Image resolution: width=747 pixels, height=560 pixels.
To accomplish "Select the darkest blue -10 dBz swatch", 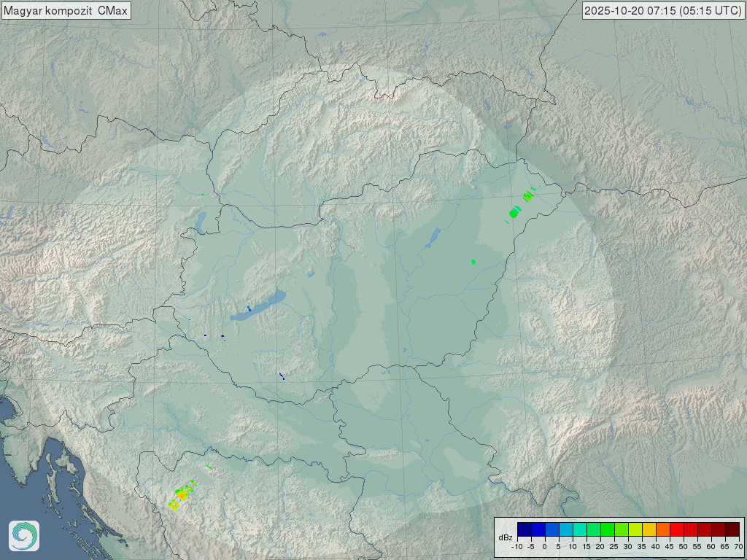I will tap(524, 529).
